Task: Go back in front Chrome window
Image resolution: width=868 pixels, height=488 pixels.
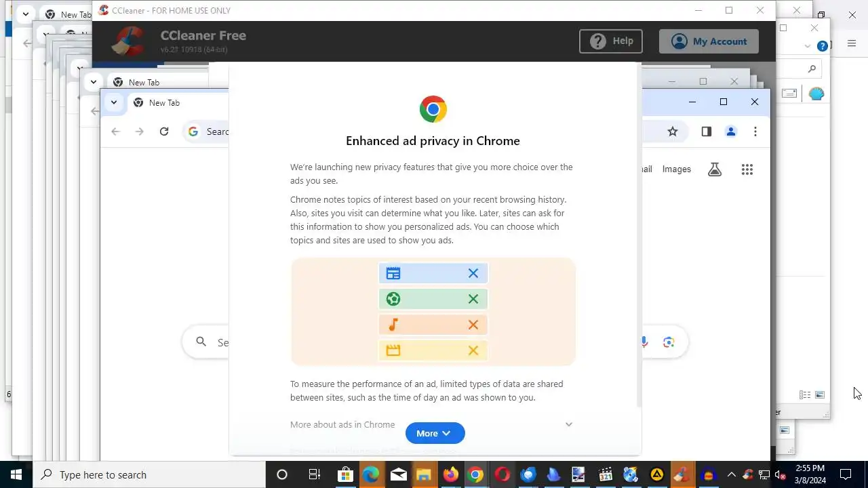Action: 115,131
